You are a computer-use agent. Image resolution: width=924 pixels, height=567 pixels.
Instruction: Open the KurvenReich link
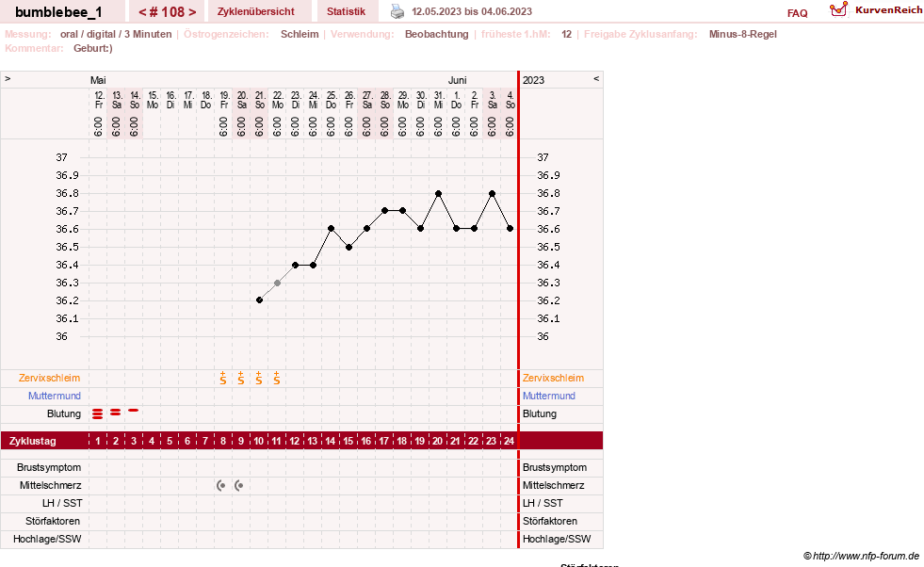click(x=888, y=10)
